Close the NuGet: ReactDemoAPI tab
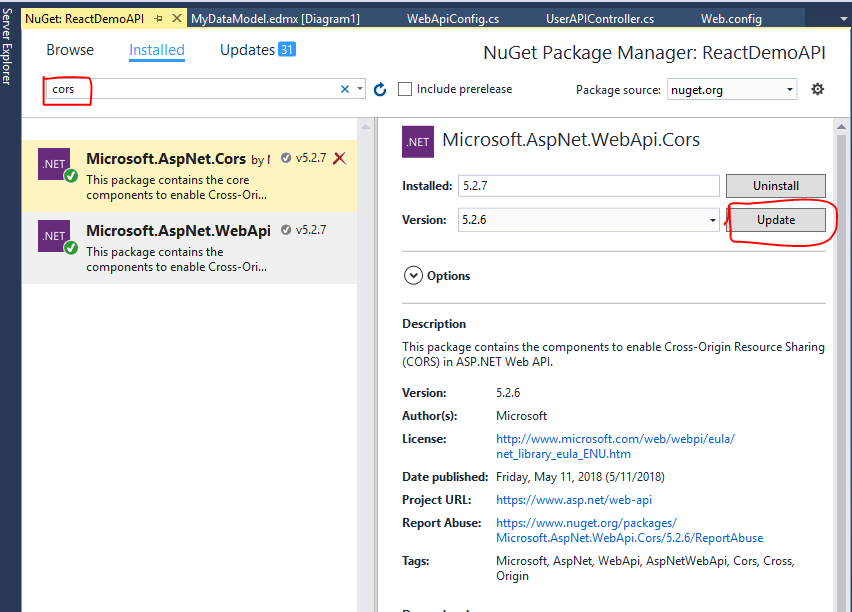 (176, 19)
